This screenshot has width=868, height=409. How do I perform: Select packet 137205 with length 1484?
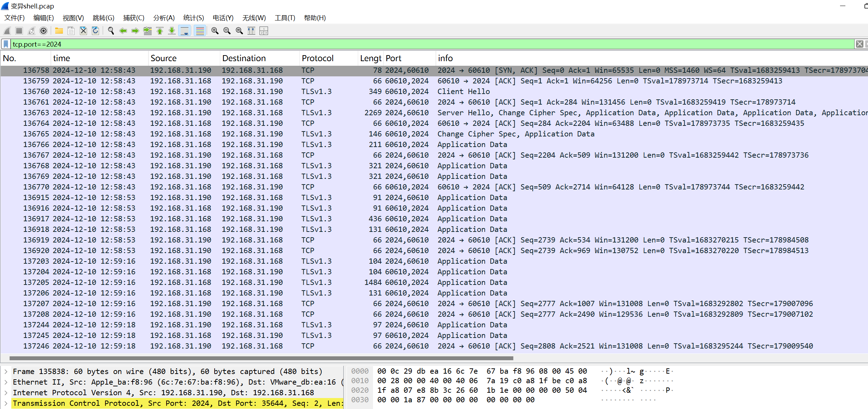(434, 282)
